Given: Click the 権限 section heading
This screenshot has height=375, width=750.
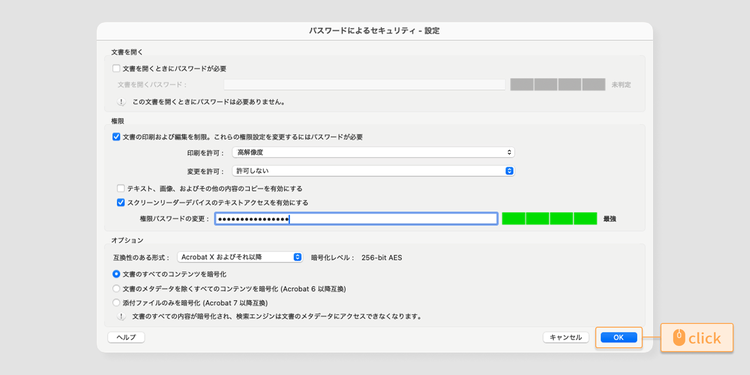Looking at the screenshot, I should click(x=118, y=121).
